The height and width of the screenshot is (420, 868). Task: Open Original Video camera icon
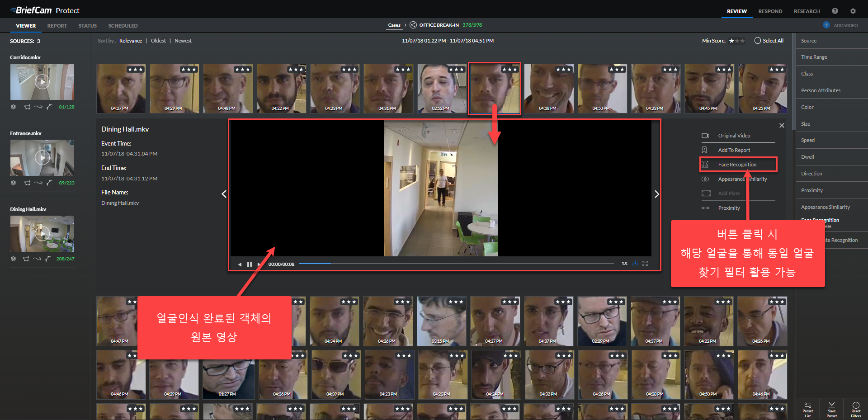click(x=705, y=136)
